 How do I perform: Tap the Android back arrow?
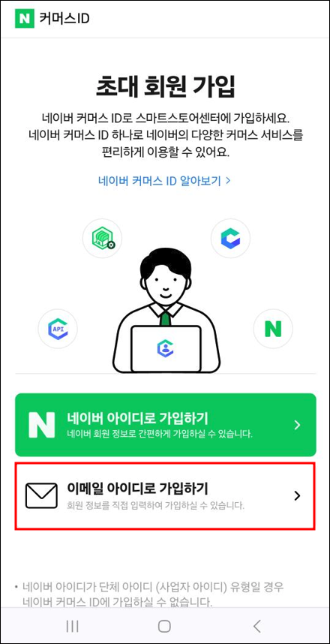click(257, 626)
